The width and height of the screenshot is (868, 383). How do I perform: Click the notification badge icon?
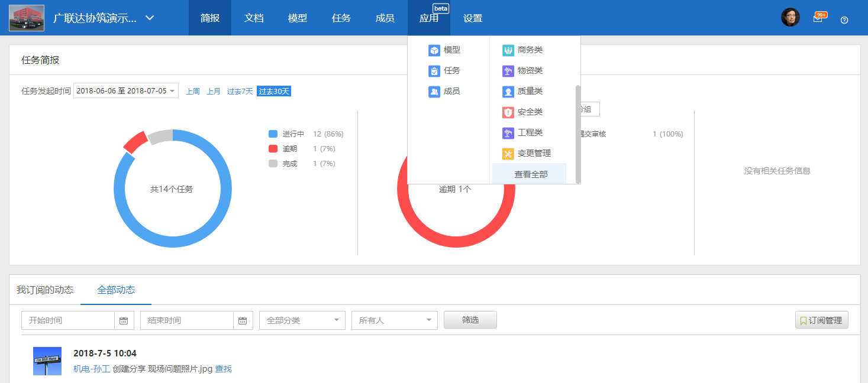pyautogui.click(x=818, y=18)
